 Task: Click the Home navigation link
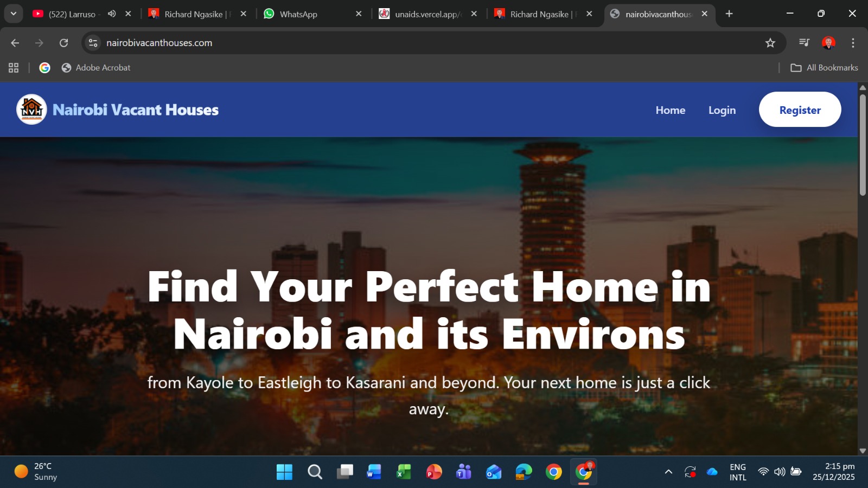[x=670, y=110]
